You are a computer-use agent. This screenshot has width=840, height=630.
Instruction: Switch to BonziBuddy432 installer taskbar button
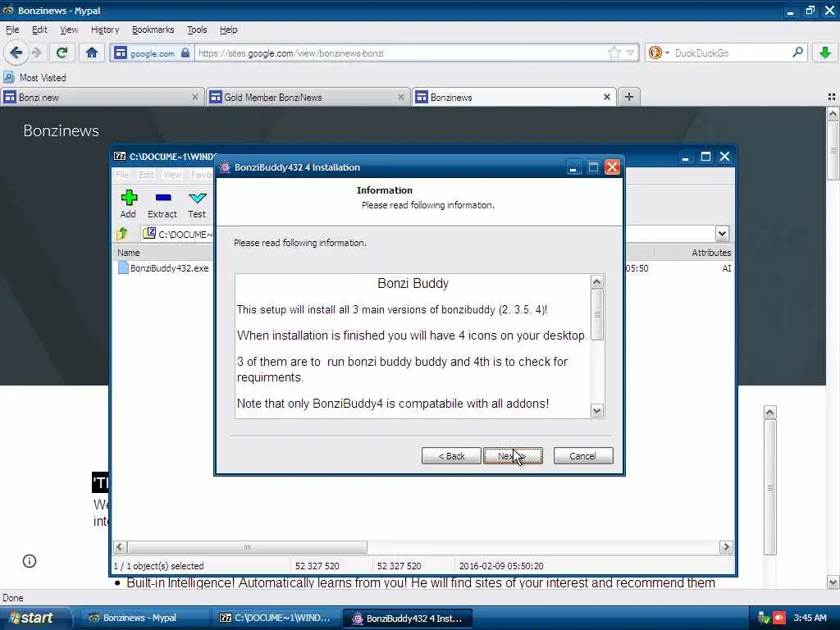pos(407,619)
